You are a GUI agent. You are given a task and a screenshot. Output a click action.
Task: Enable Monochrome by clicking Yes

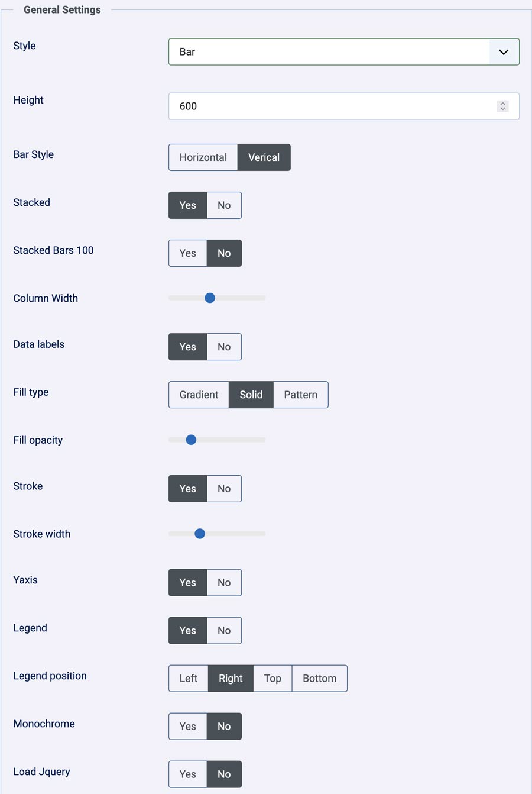click(x=187, y=727)
